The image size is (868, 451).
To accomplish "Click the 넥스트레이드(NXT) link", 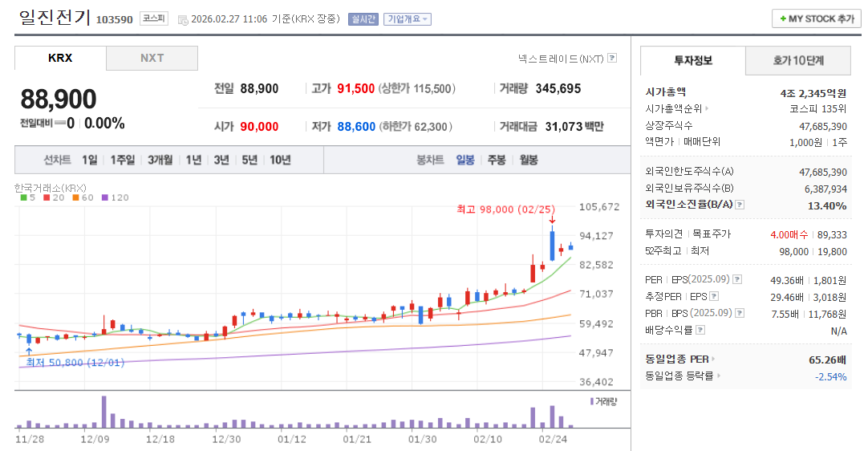I will point(560,58).
